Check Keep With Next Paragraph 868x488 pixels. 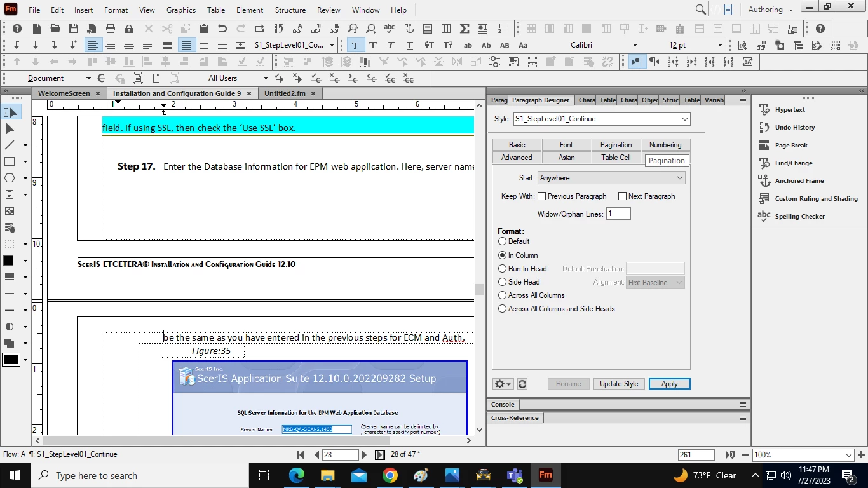pyautogui.click(x=623, y=196)
